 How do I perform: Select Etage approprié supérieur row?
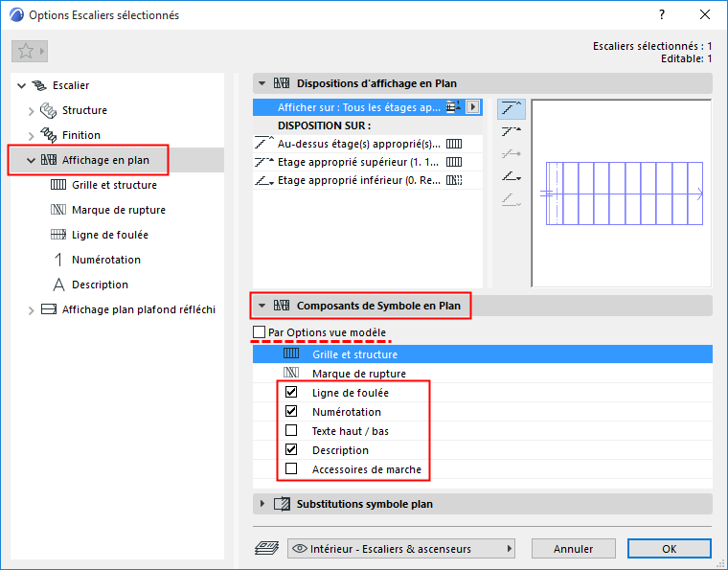(368, 162)
